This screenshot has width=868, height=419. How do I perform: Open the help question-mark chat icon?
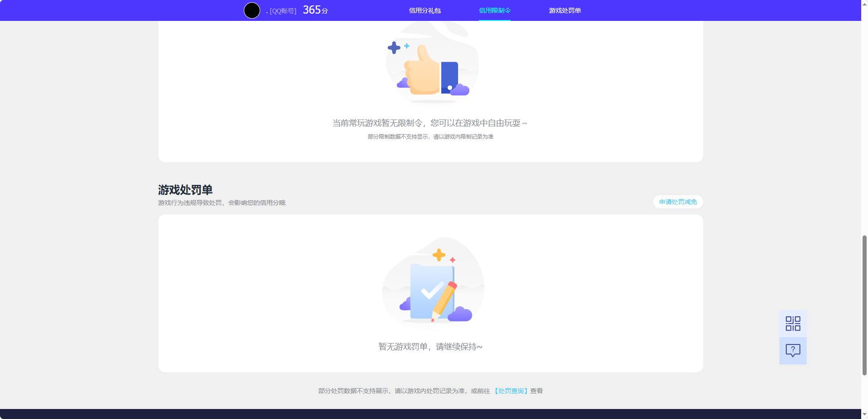[793, 350]
